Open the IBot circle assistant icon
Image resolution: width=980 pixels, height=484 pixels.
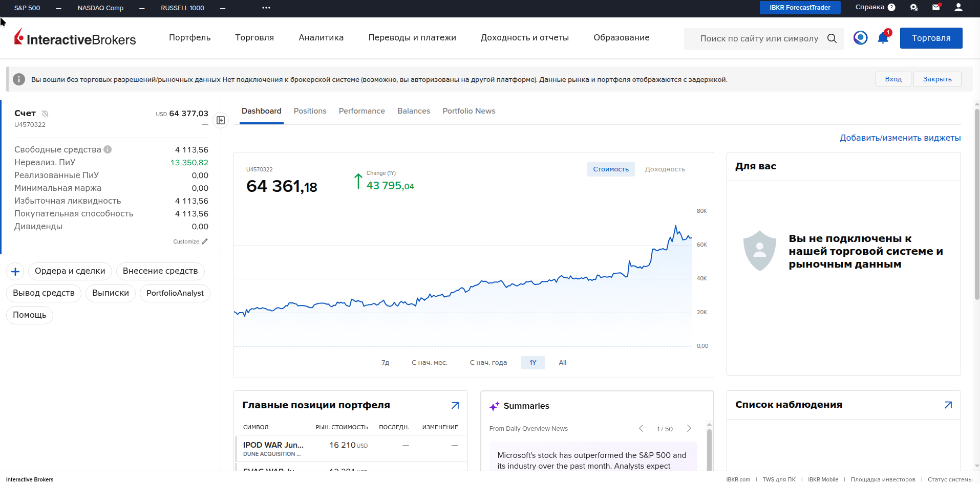861,38
